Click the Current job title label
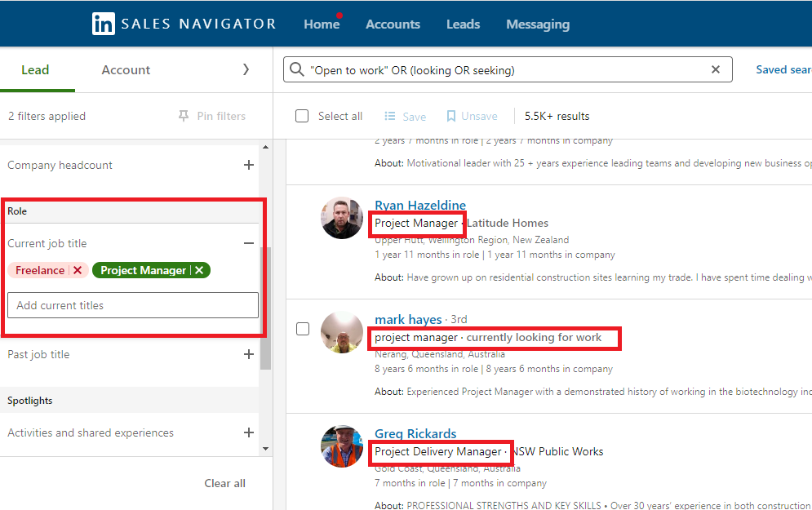812x510 pixels. coord(47,243)
